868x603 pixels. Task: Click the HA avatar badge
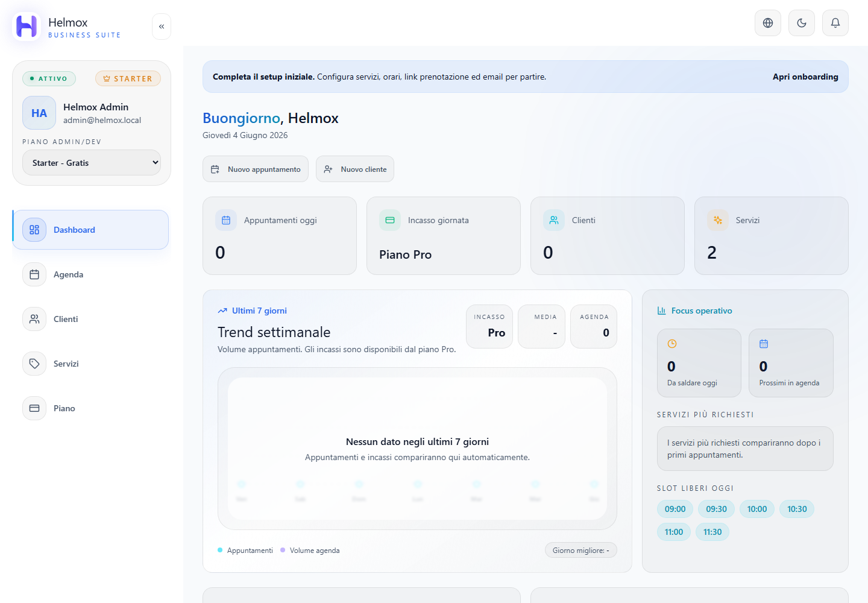[39, 113]
